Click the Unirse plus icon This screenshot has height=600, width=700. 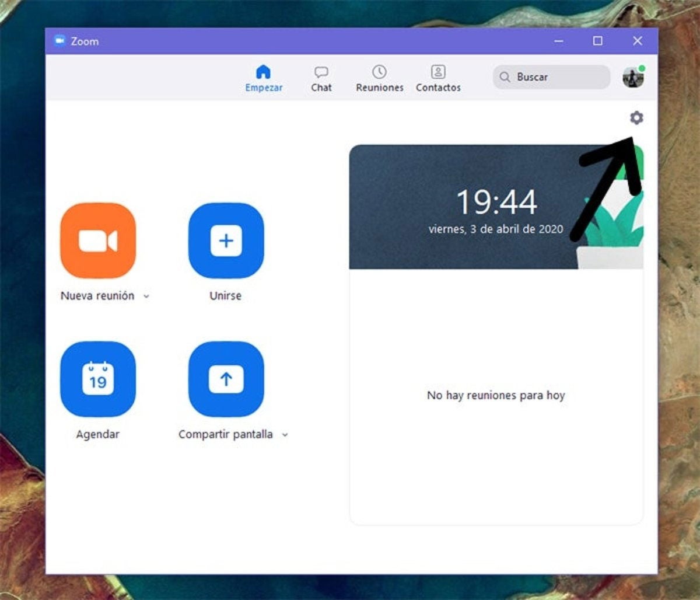(226, 240)
